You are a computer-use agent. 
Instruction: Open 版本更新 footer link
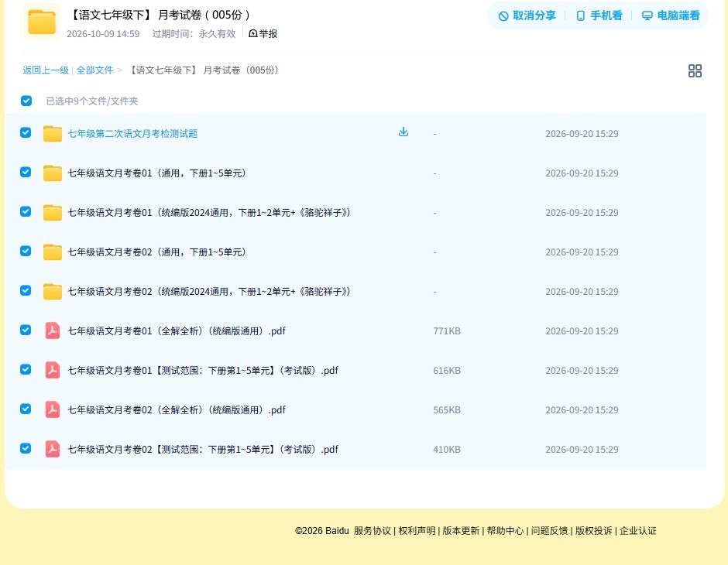pyautogui.click(x=461, y=531)
